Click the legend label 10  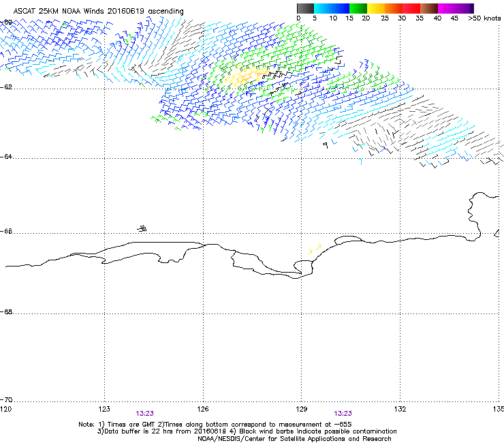click(333, 18)
